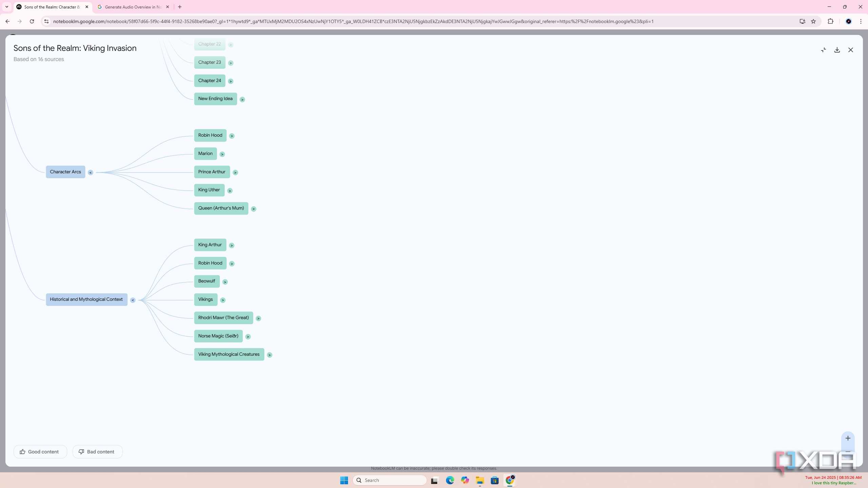Screen dimensions: 868x488
Task: Expand Viking Mythological Creatures node
Action: tap(269, 355)
